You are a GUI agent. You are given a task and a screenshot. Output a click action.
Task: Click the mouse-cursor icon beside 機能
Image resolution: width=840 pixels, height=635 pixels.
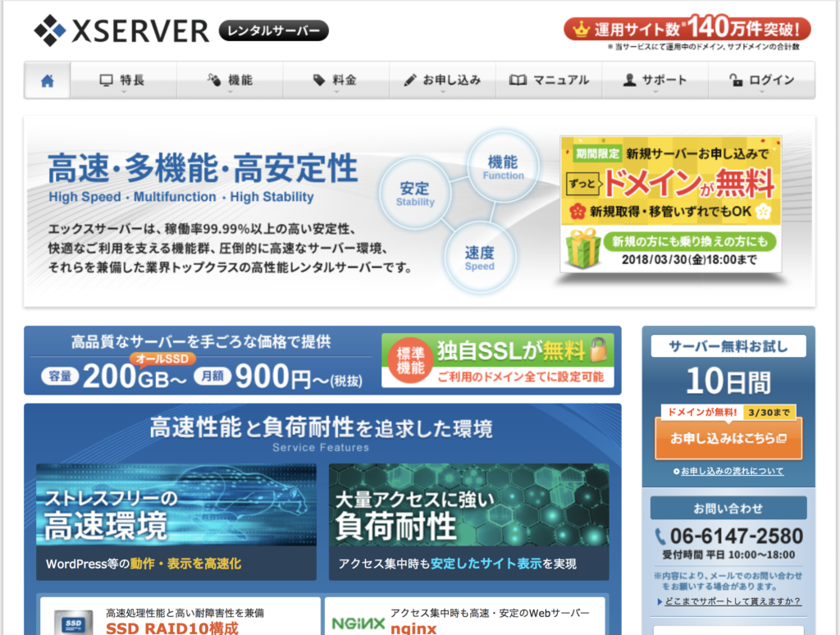[214, 80]
